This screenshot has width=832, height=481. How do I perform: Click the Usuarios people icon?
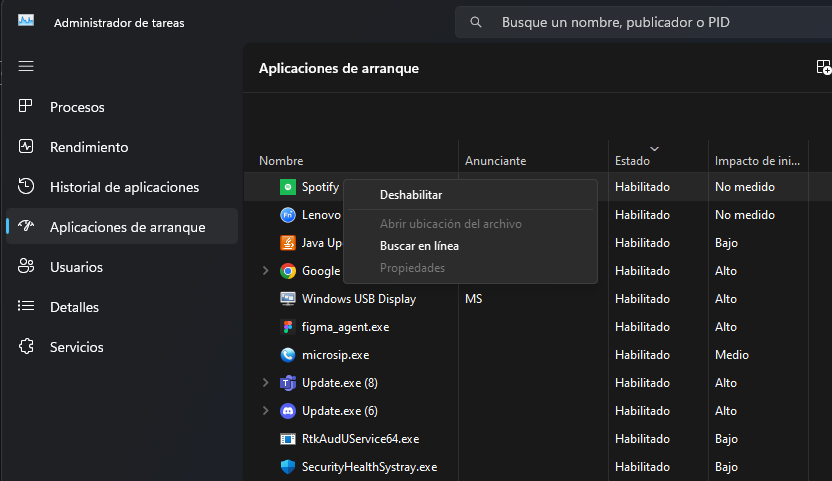click(x=25, y=266)
